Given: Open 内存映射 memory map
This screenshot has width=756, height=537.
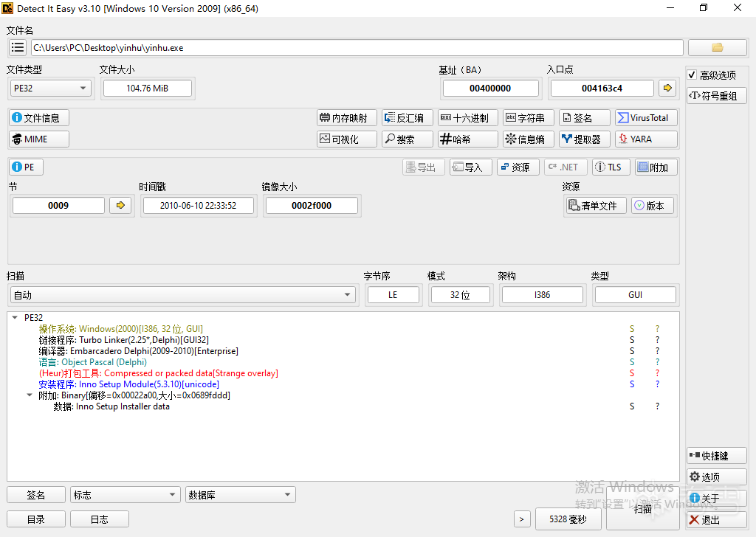Looking at the screenshot, I should (347, 118).
